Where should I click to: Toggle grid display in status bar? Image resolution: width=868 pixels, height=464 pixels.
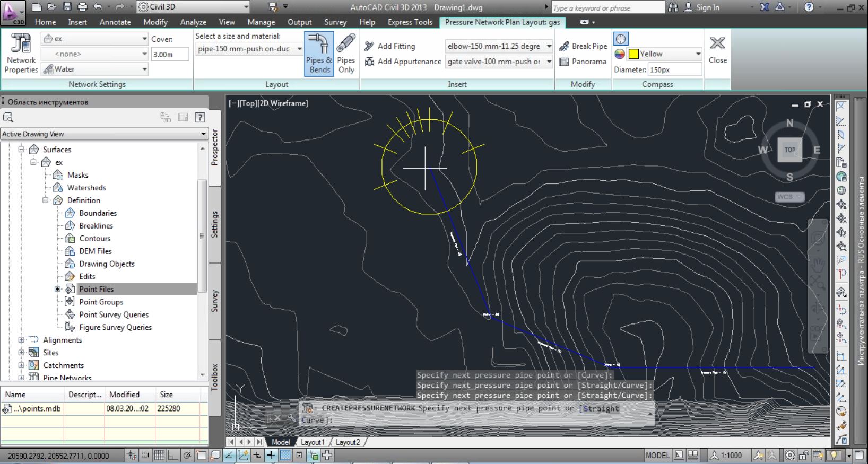coord(159,455)
